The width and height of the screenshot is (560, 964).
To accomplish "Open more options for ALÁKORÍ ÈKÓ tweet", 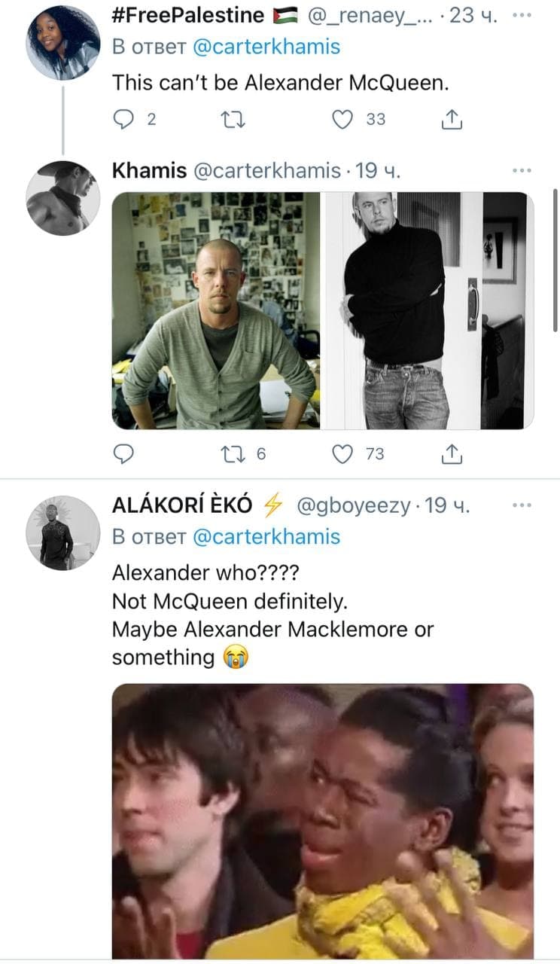I will (x=521, y=505).
